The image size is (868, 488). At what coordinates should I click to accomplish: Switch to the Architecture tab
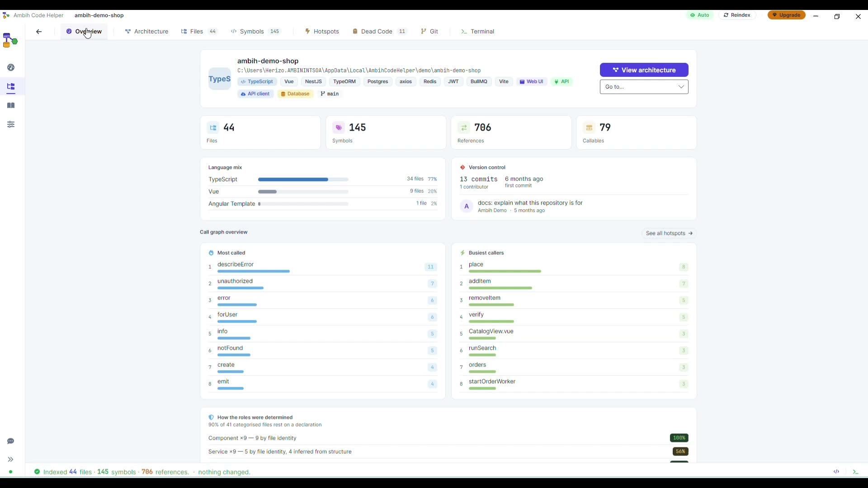point(146,32)
